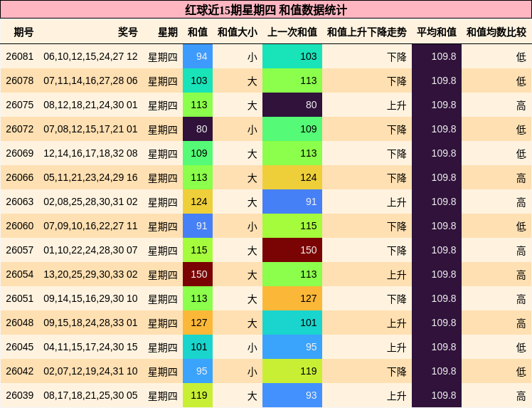
Task: Click the orange 127 sum cell for 26048
Action: [198, 323]
